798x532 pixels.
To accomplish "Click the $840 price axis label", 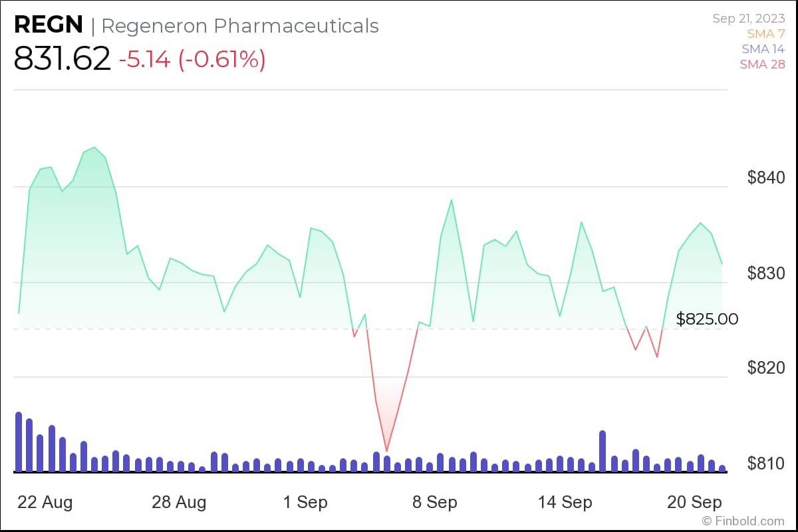I will 766,178.
